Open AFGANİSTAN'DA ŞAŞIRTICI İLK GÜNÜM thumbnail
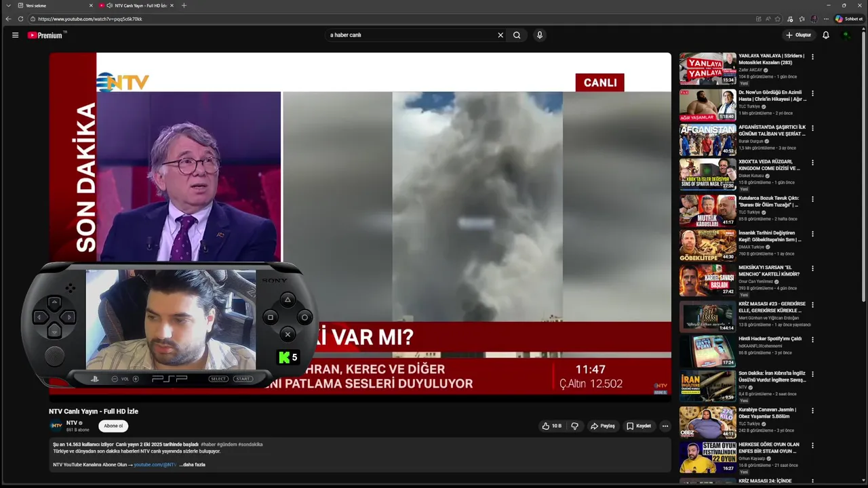This screenshot has height=488, width=868. [x=707, y=139]
